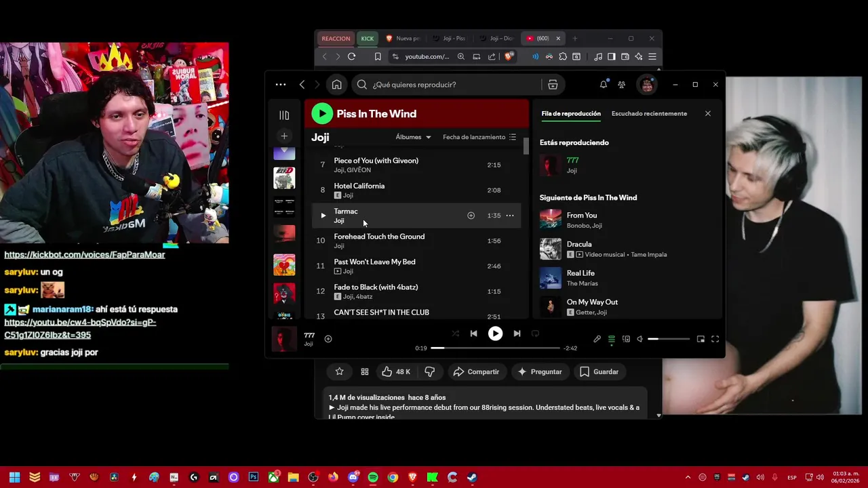Select On My Way Out in the queue
The width and height of the screenshot is (868, 488).
click(627, 306)
